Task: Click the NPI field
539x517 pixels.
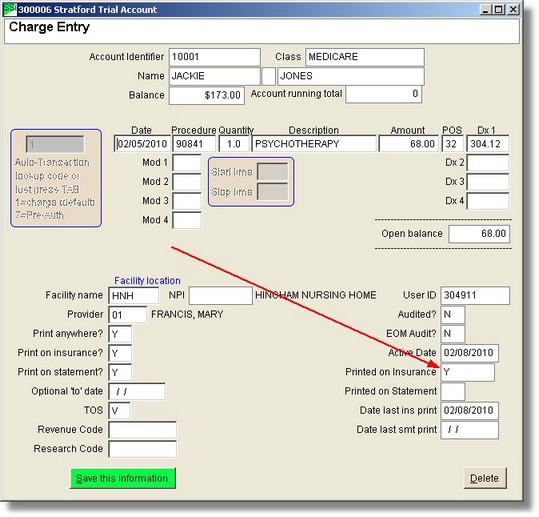Action: (221, 296)
